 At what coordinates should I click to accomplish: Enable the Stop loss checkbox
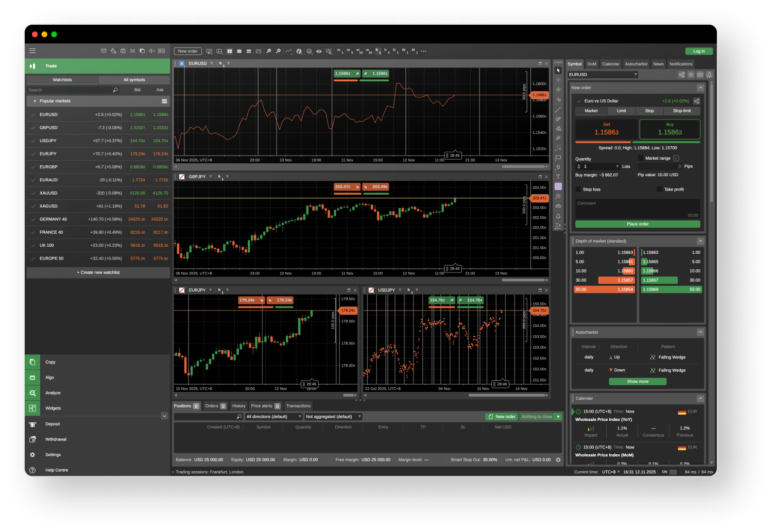pyautogui.click(x=578, y=190)
